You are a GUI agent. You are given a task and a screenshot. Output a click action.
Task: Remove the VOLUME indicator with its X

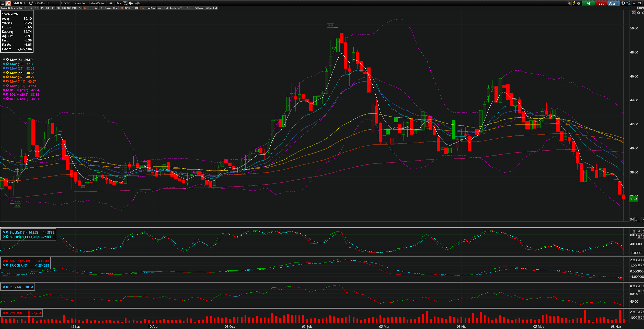4,313
